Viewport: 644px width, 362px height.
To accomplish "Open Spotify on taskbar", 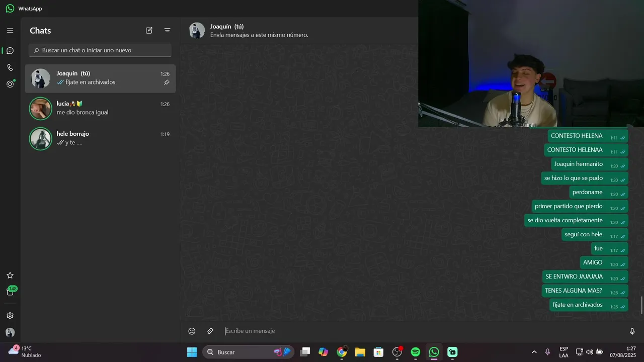I will [416, 352].
